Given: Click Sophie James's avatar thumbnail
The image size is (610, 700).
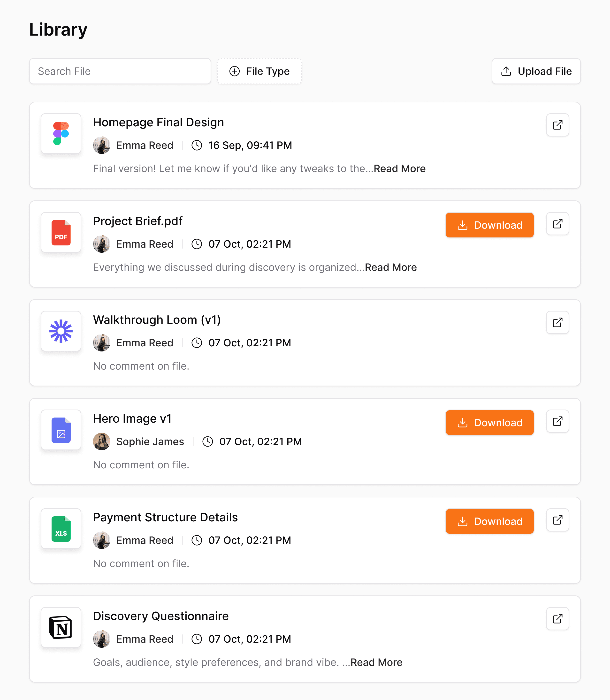Looking at the screenshot, I should [101, 441].
